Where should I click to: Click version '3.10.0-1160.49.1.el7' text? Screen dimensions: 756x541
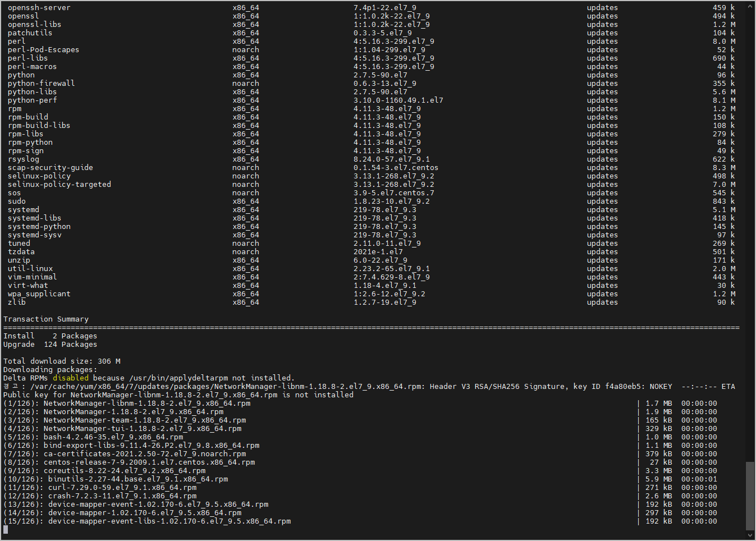pyautogui.click(x=398, y=100)
